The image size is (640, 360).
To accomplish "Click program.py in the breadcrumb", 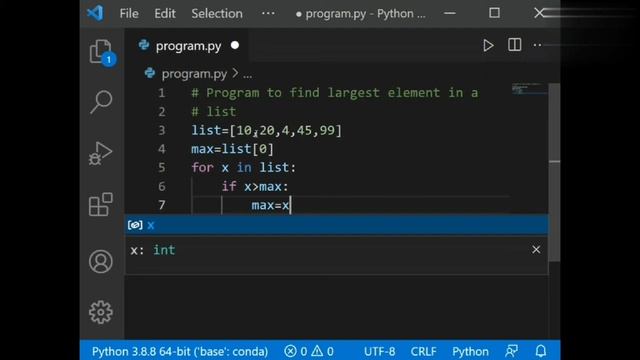I will point(194,74).
